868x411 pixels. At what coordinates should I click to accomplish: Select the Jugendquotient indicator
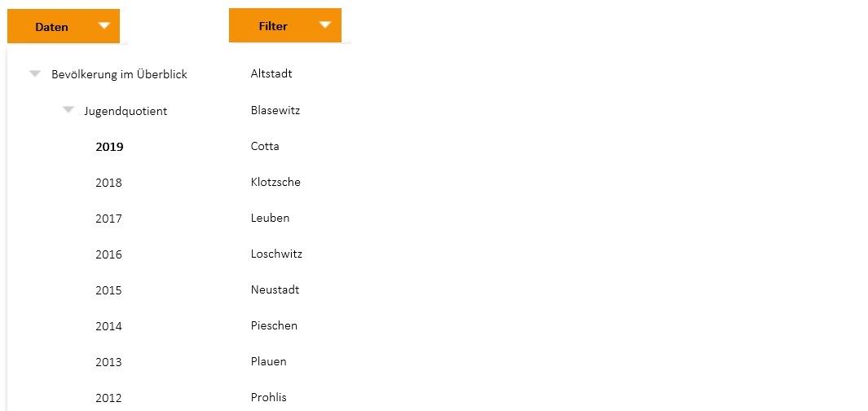pyautogui.click(x=126, y=111)
